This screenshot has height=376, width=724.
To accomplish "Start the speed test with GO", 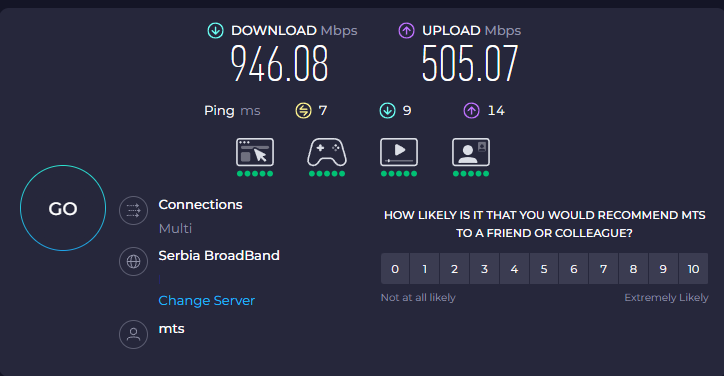I will 63,208.
